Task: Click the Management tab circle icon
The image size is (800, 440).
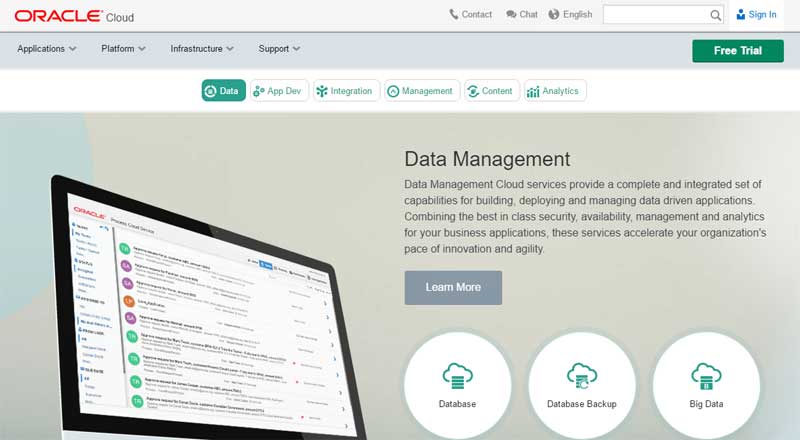Action: [393, 91]
